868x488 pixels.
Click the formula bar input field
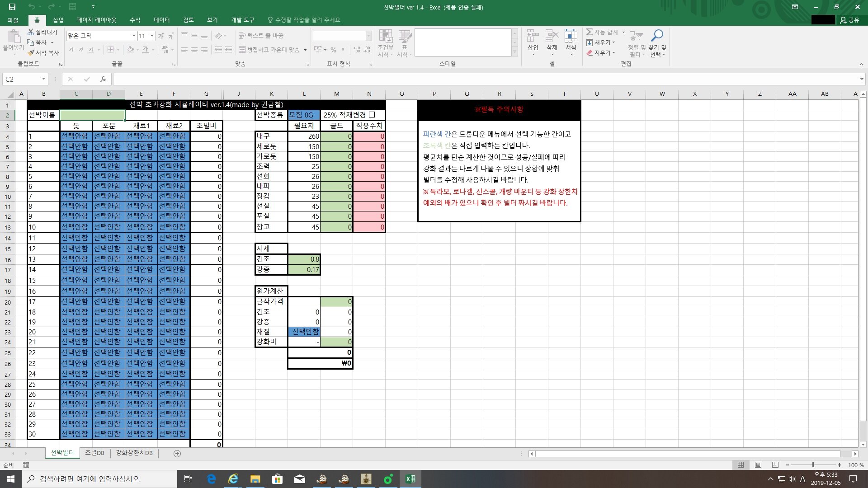coord(485,79)
